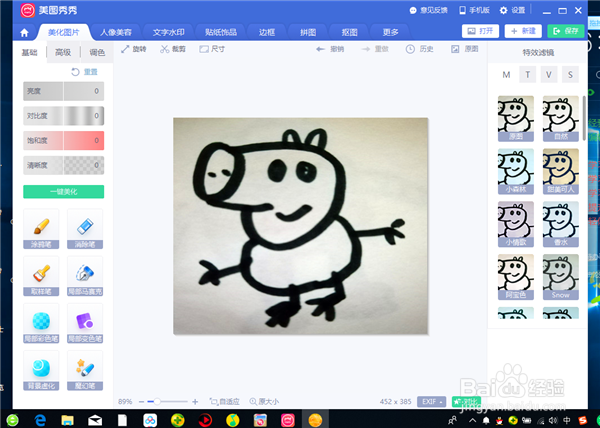The width and height of the screenshot is (600, 428).
Task: Apply the Snow filter thumbnail
Action: [x=561, y=277]
